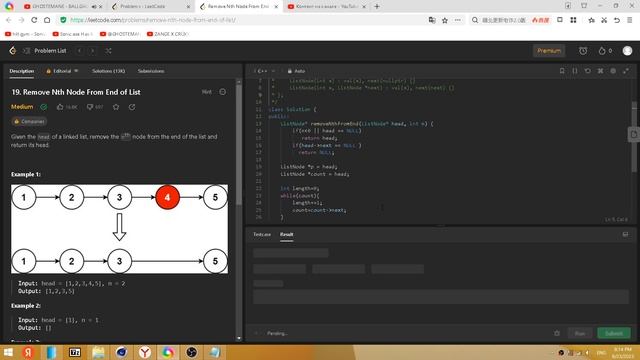Viewport: 640px width, 360px height.
Task: Click the description scrollbar down arrow
Action: click(239, 338)
